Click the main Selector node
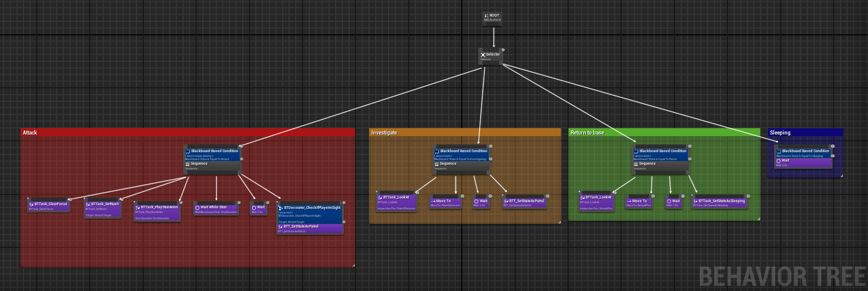Screen dimensions: 868x291 coord(490,56)
